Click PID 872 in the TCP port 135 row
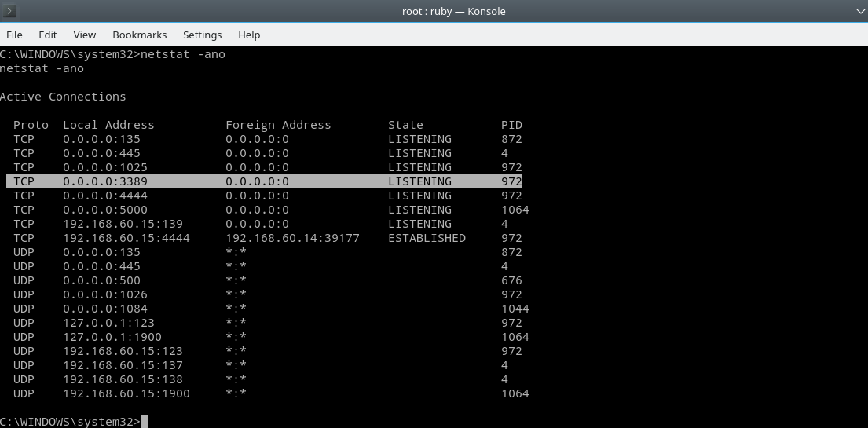The image size is (868, 428). tap(511, 139)
